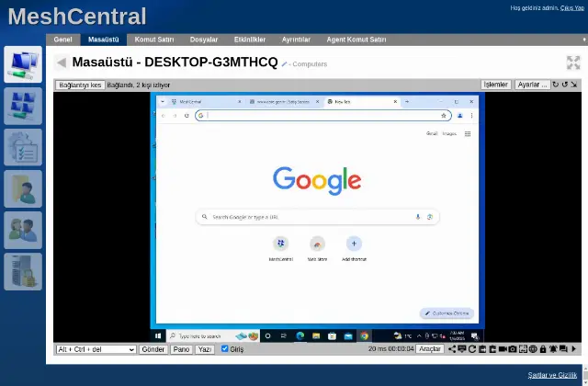Screen dimensions: 588x386
Task: Click the Chrome address bar
Action: 323,116
